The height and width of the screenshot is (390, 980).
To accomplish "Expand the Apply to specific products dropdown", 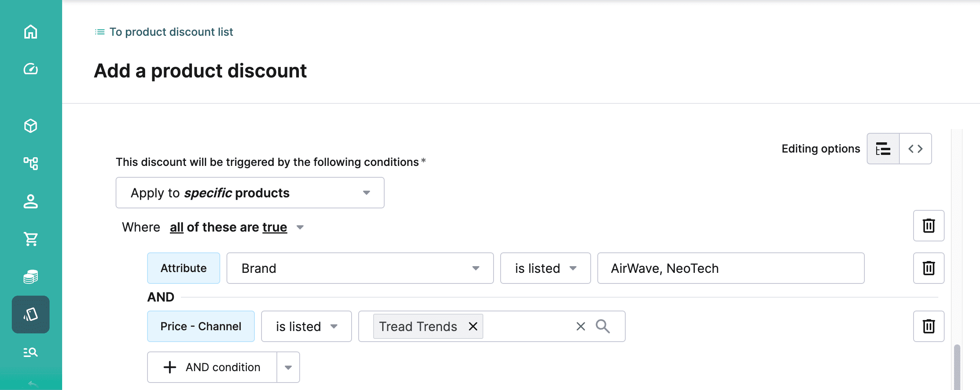I will (250, 193).
